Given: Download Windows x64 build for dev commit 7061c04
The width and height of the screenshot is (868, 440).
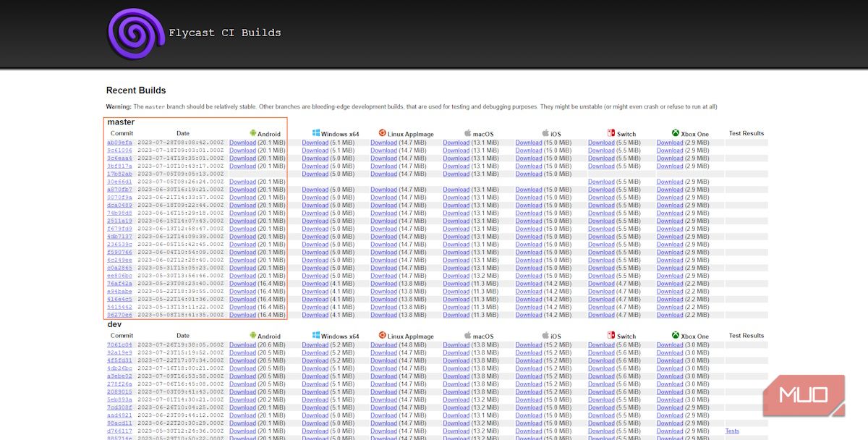Looking at the screenshot, I should 315,345.
